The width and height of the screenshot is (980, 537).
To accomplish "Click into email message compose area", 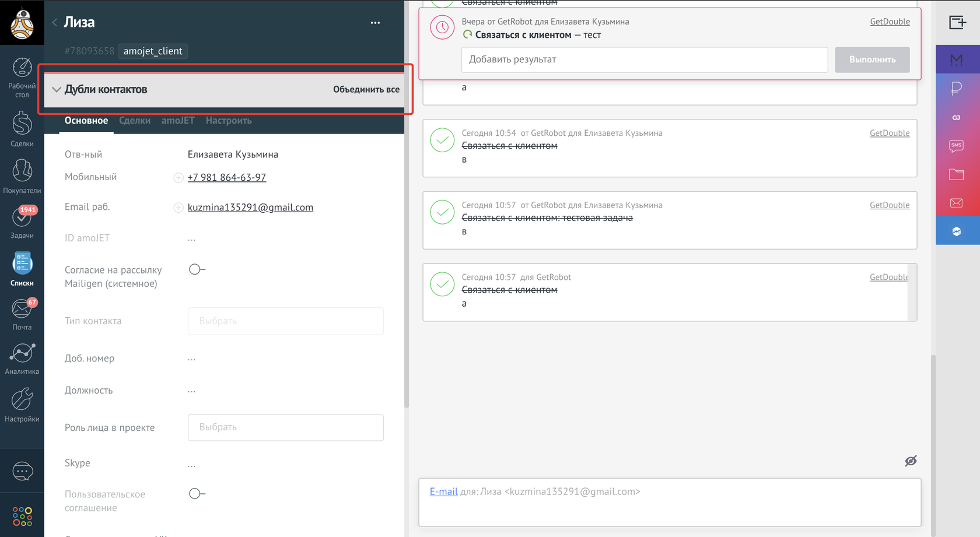I will pyautogui.click(x=670, y=503).
